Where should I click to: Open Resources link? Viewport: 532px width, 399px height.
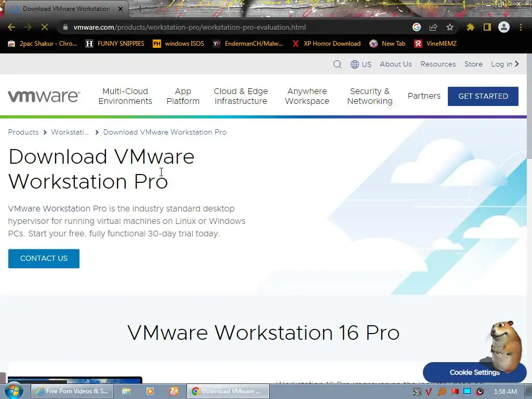pyautogui.click(x=438, y=64)
